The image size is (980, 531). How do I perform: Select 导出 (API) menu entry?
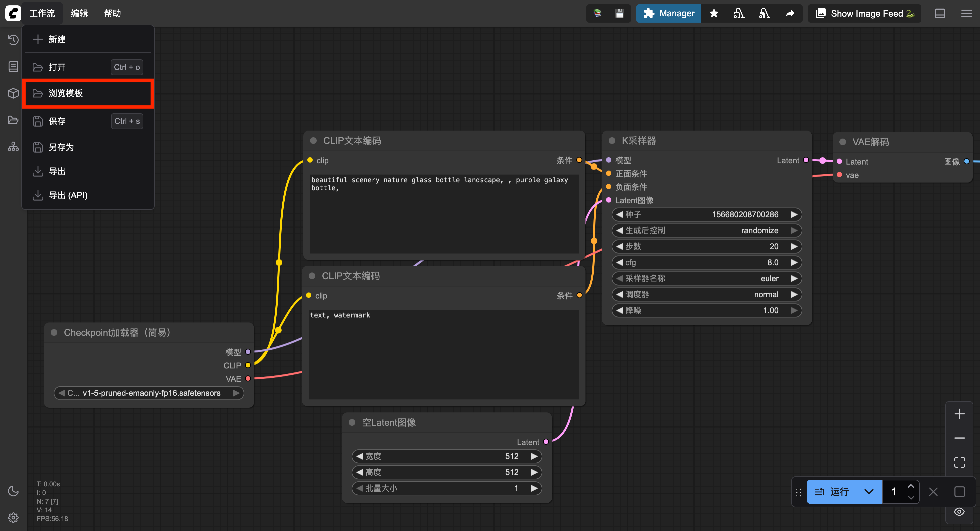pos(88,195)
